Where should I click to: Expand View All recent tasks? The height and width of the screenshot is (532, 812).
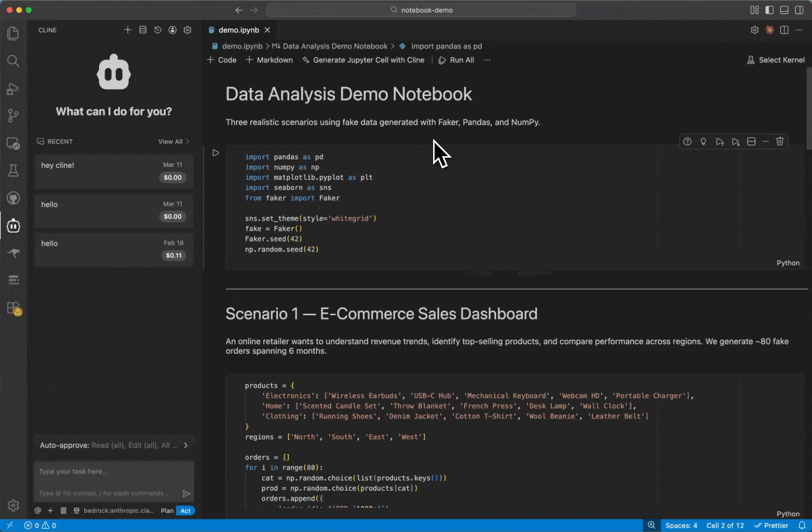pos(173,142)
